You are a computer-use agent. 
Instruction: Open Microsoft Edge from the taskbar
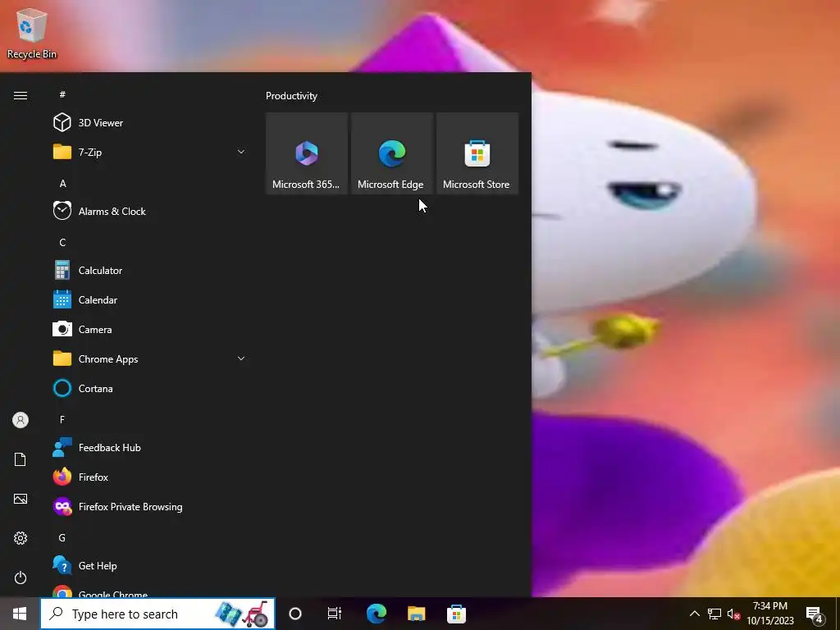pyautogui.click(x=376, y=614)
